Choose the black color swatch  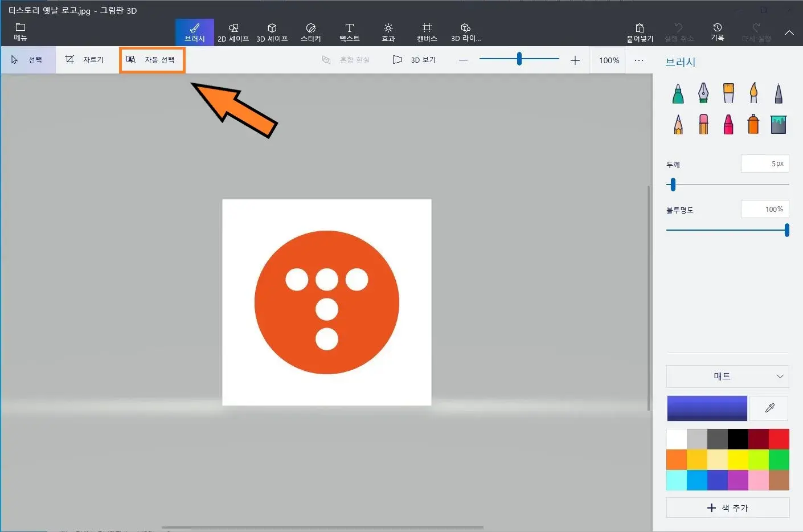click(x=738, y=439)
